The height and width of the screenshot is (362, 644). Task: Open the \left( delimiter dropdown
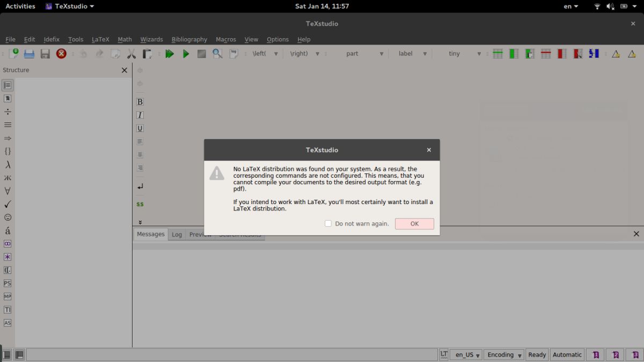click(x=266, y=54)
